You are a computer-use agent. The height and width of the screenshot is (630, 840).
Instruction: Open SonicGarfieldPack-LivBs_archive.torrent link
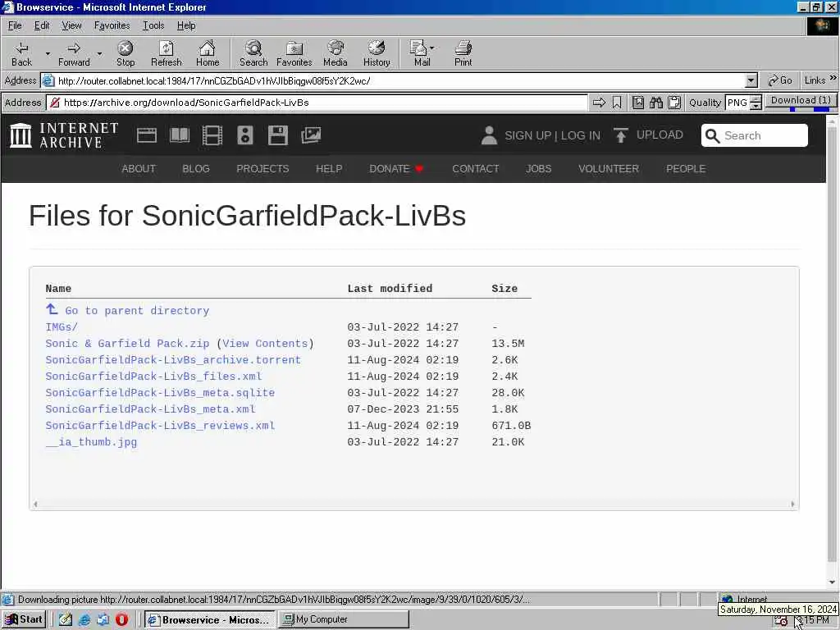tap(173, 360)
